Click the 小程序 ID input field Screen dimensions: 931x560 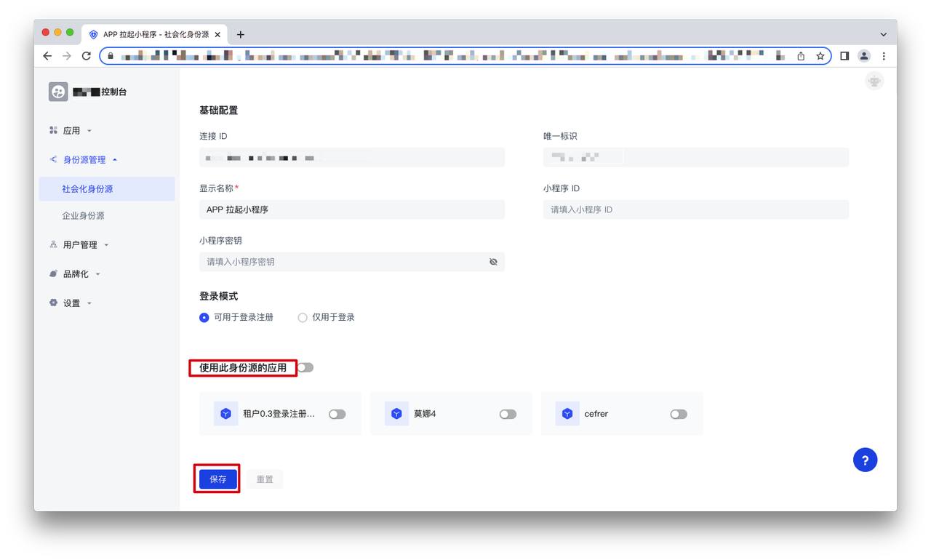coord(695,209)
